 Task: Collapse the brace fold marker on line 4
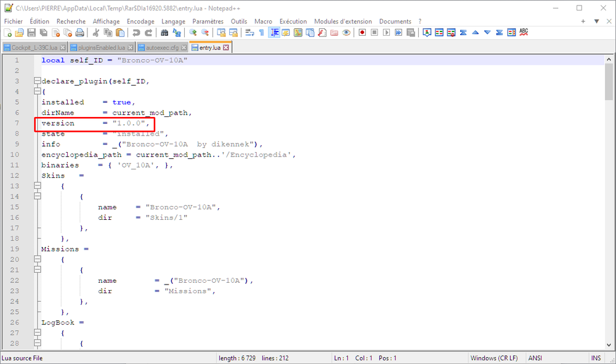(38, 92)
